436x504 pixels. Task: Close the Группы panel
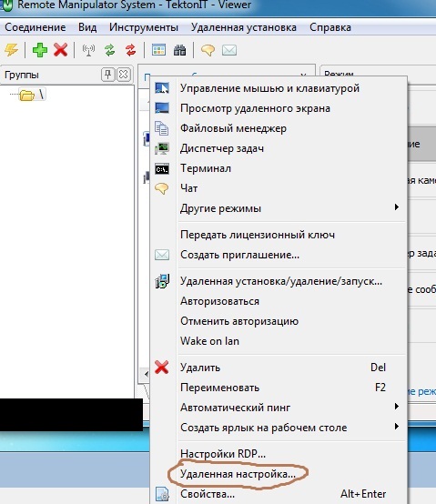click(124, 75)
